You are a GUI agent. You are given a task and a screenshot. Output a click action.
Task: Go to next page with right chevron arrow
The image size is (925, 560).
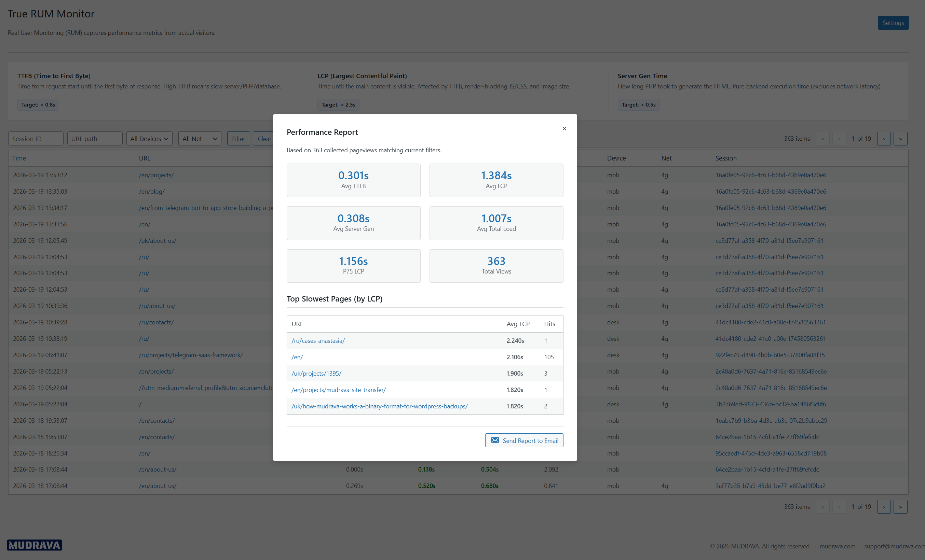(x=884, y=138)
